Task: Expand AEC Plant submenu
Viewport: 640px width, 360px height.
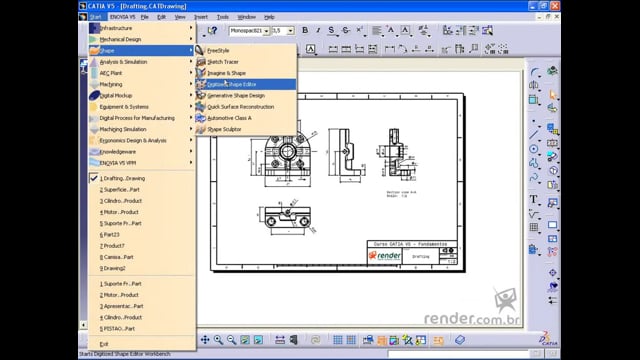Action: tap(142, 73)
